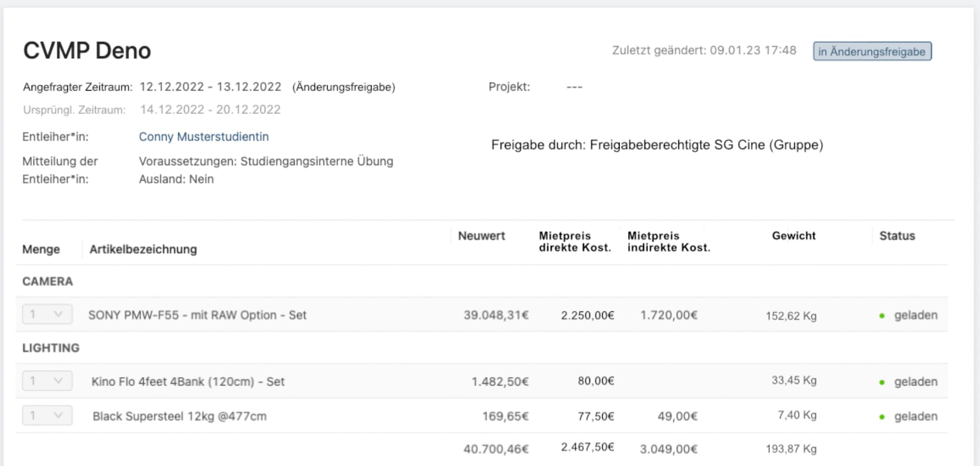This screenshot has height=466, width=980.
Task: Click the green status dot for SONY PMW-F55
Action: click(x=882, y=316)
